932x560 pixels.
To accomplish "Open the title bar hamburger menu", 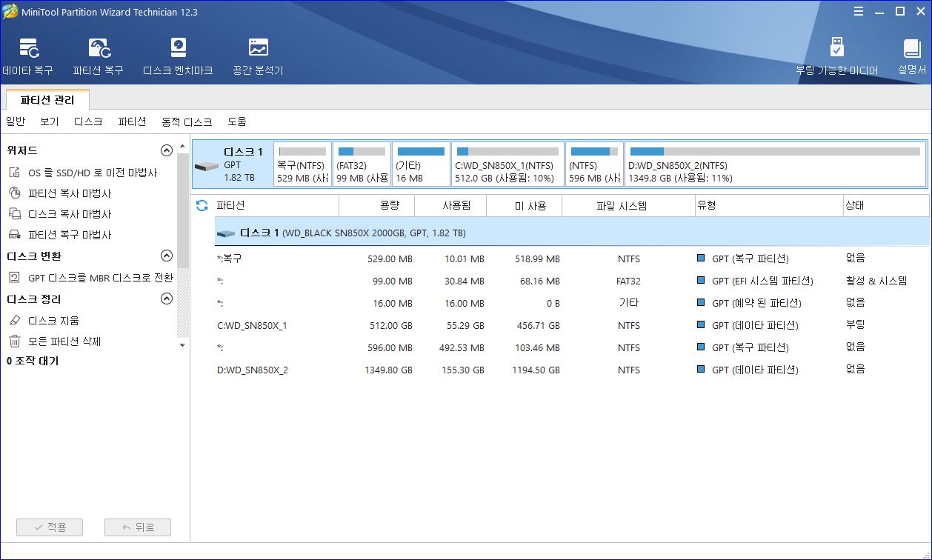I will (859, 12).
